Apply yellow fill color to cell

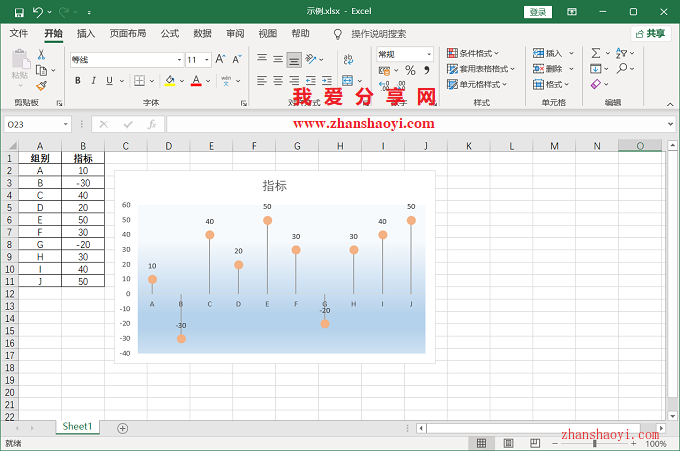[x=170, y=81]
